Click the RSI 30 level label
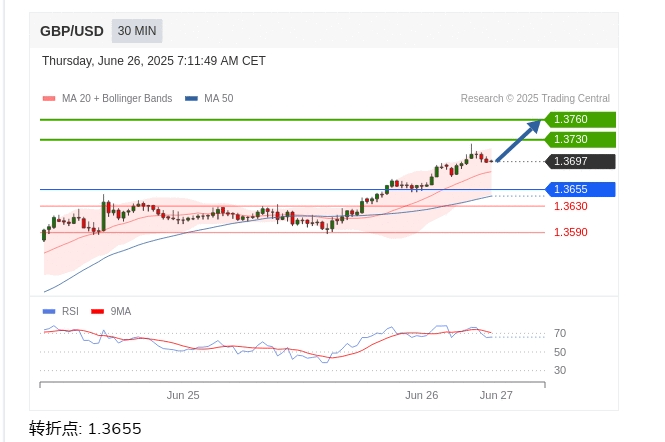 coord(560,370)
